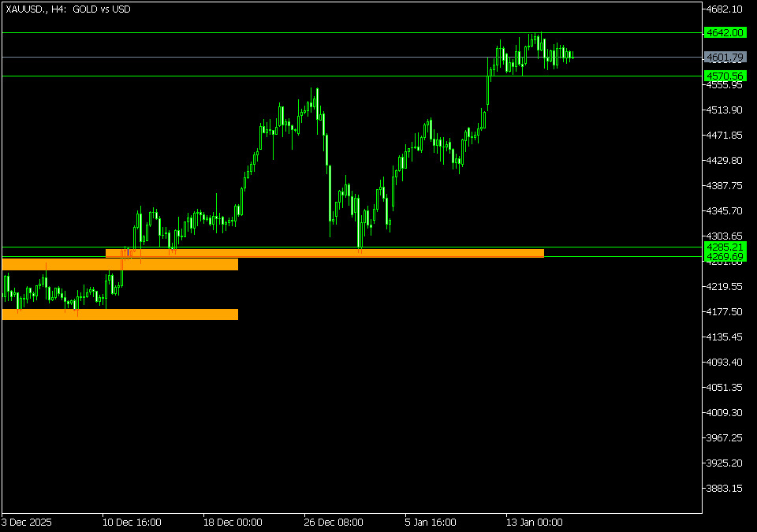Click the 4285.21 price label
Image resolution: width=757 pixels, height=532 pixels.
tap(725, 247)
